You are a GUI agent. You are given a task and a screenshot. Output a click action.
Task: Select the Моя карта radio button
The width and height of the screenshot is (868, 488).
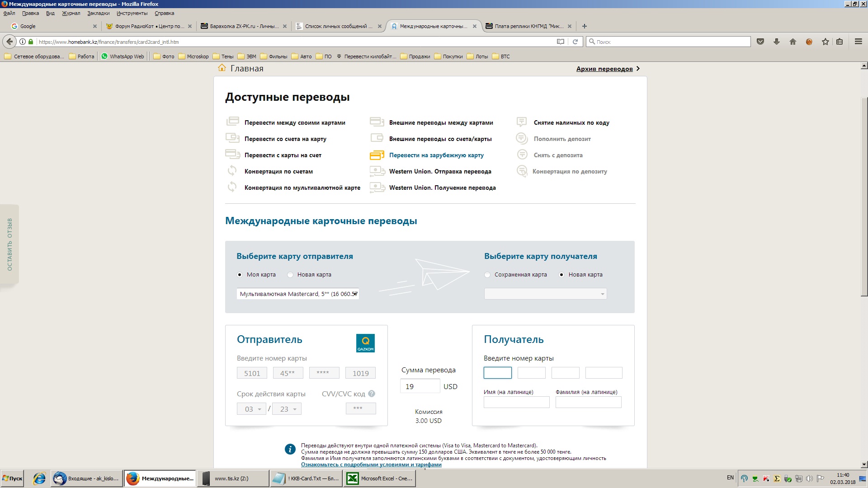point(240,275)
